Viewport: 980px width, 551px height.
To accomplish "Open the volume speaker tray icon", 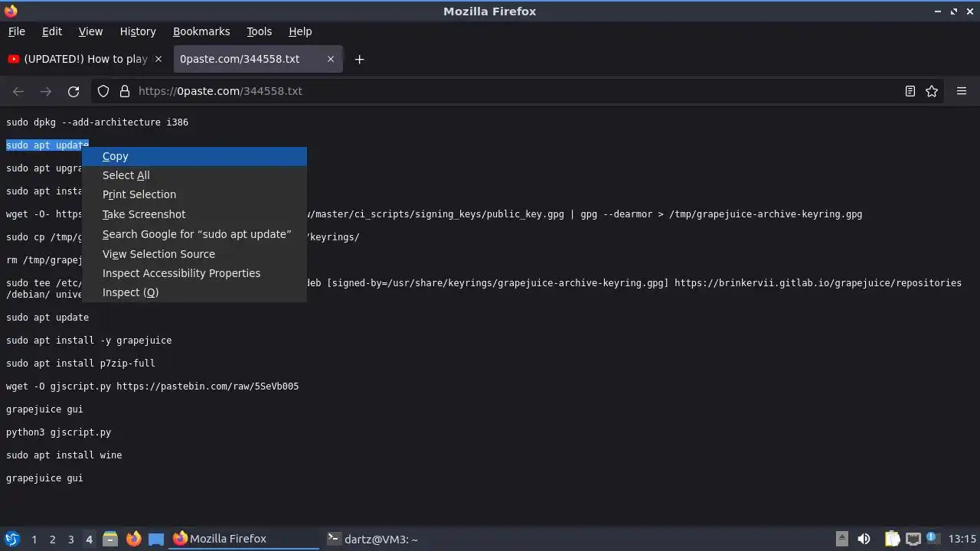I will click(x=864, y=539).
